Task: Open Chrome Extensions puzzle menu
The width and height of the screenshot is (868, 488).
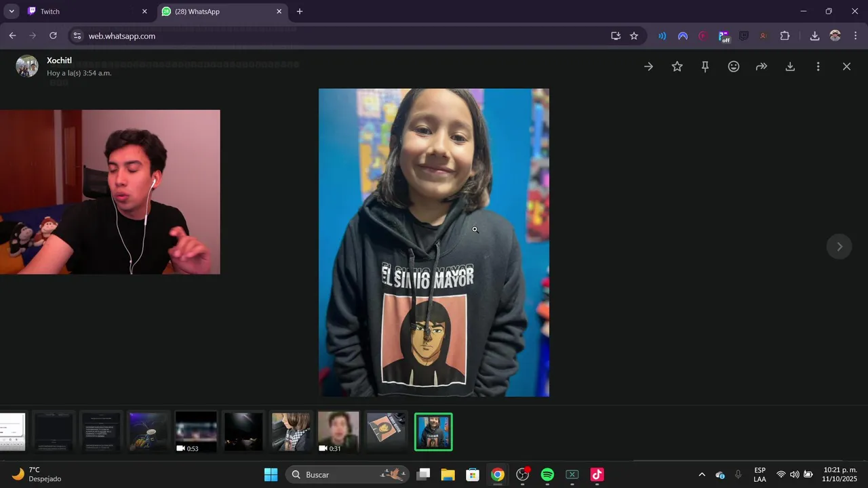Action: point(785,36)
